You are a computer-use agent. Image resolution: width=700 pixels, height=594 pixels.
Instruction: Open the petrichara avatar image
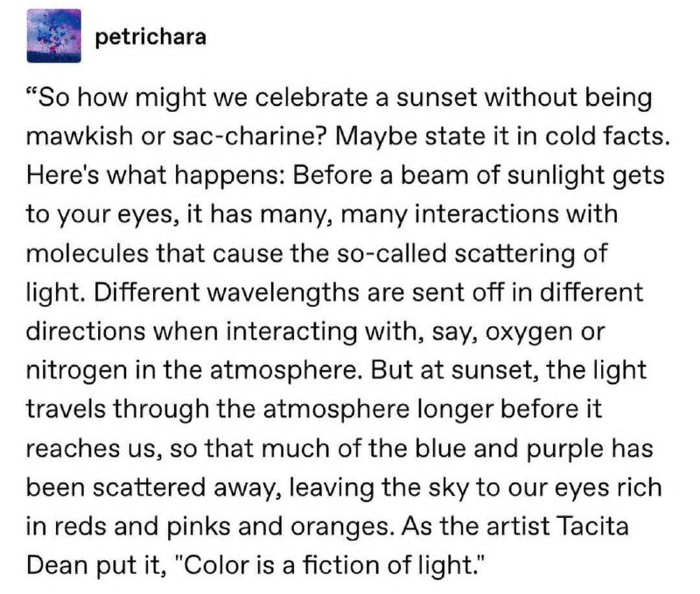[53, 36]
